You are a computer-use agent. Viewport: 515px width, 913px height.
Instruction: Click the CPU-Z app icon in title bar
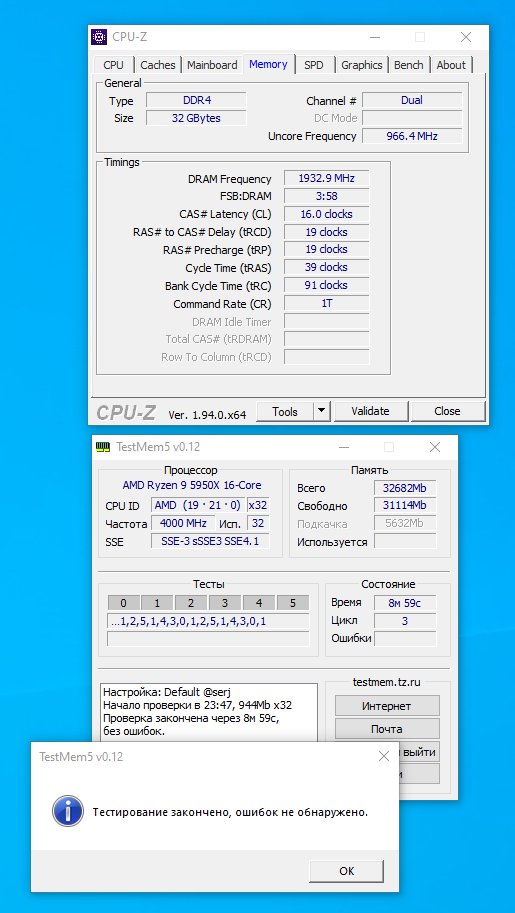coord(99,37)
